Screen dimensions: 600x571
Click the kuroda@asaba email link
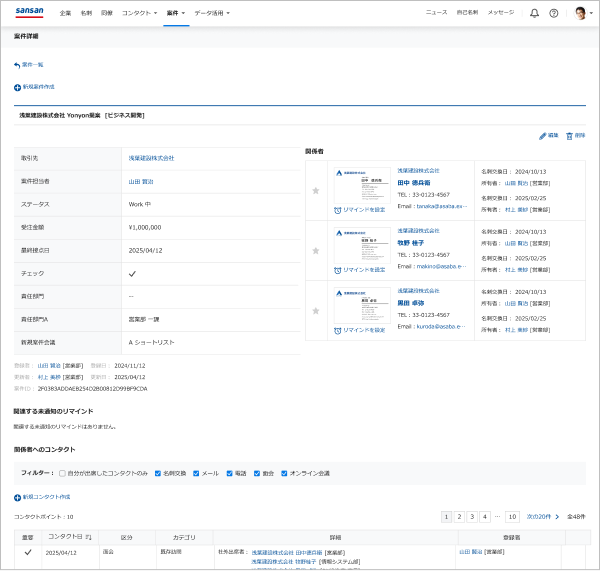click(441, 326)
